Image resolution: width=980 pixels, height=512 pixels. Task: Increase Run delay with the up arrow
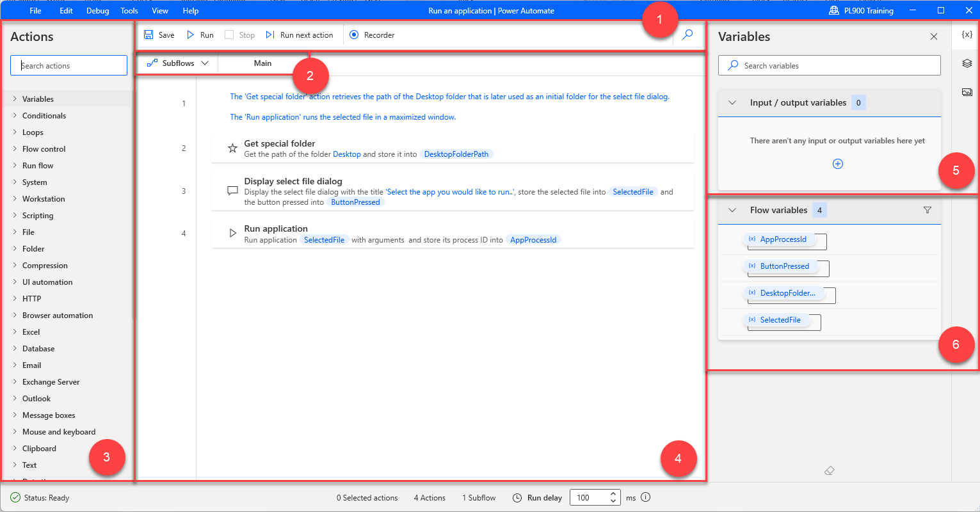613,493
